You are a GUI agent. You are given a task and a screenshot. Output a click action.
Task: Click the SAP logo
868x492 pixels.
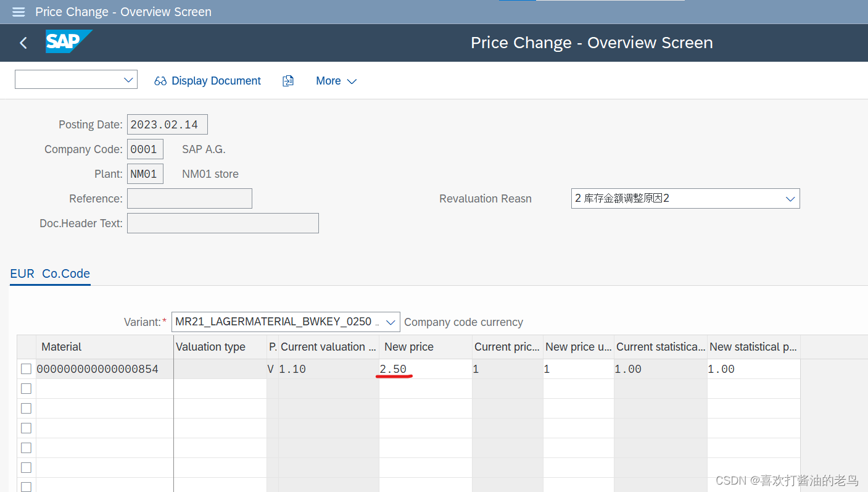(68, 41)
